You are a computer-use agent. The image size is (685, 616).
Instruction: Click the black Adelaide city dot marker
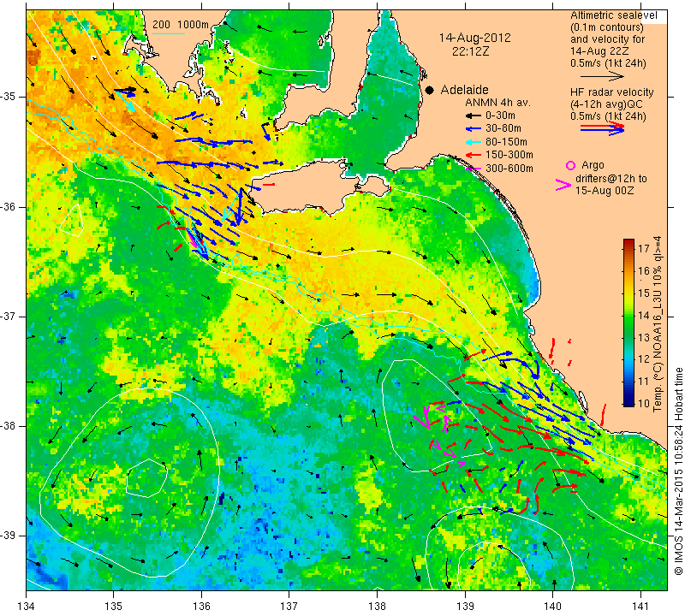coord(430,90)
